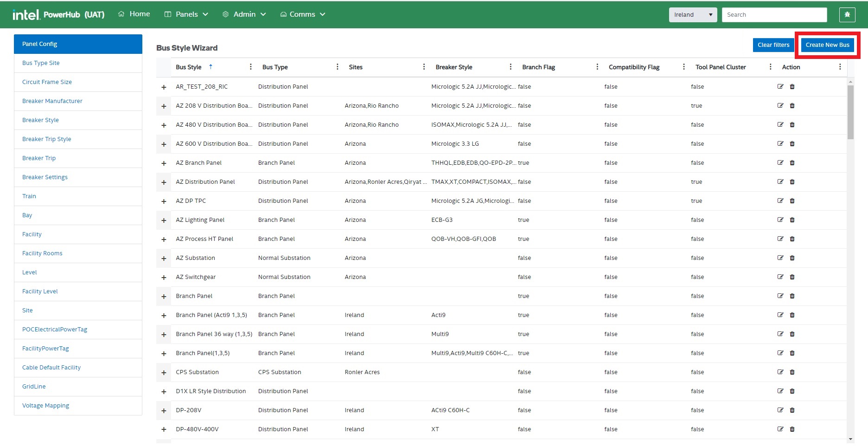The height and width of the screenshot is (447, 868).
Task: Click trash icon for CPS Substation row
Action: 792,372
